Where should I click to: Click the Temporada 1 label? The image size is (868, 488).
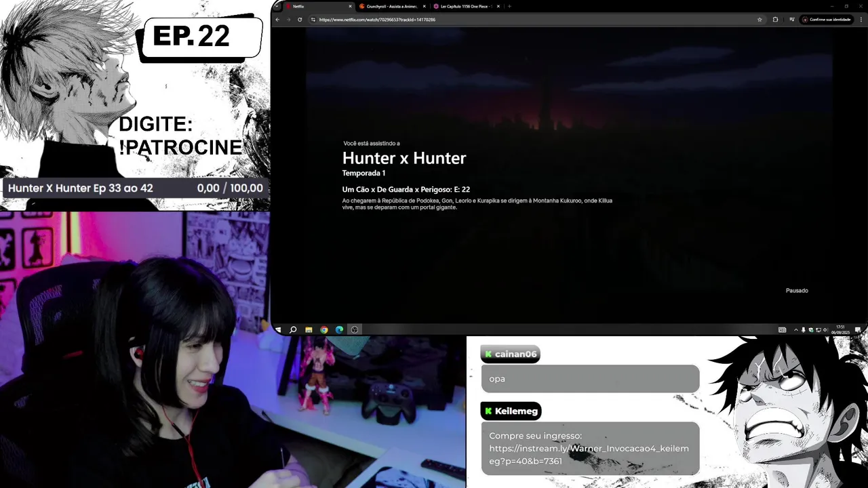pyautogui.click(x=363, y=174)
